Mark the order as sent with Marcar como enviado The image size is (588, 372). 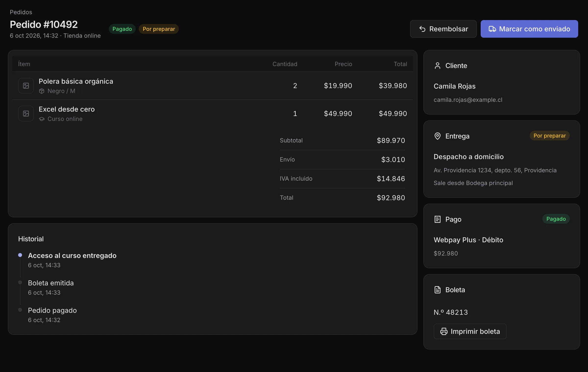pyautogui.click(x=529, y=29)
